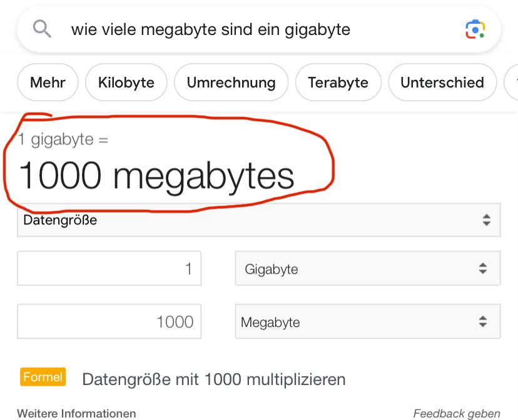
Task: Select the Kilobyte suggestion chip
Action: point(126,82)
